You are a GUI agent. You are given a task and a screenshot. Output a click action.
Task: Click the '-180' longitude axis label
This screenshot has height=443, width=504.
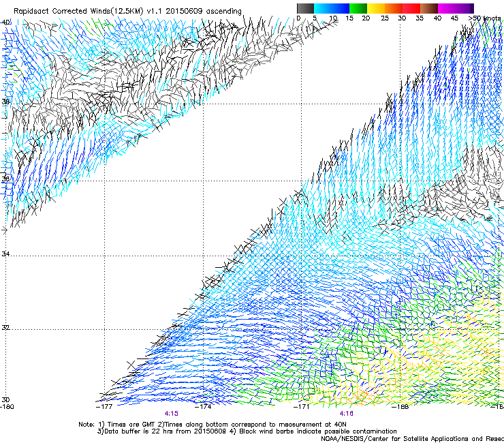[7, 407]
